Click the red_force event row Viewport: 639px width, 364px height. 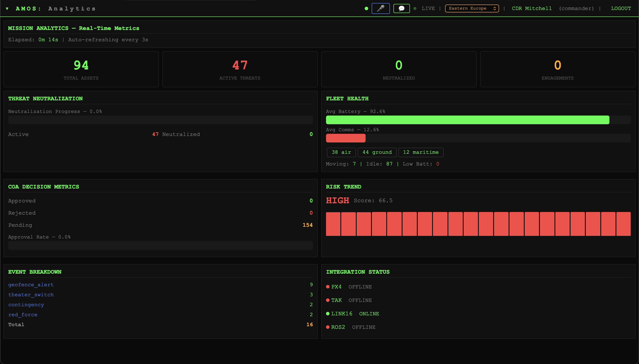coord(160,315)
